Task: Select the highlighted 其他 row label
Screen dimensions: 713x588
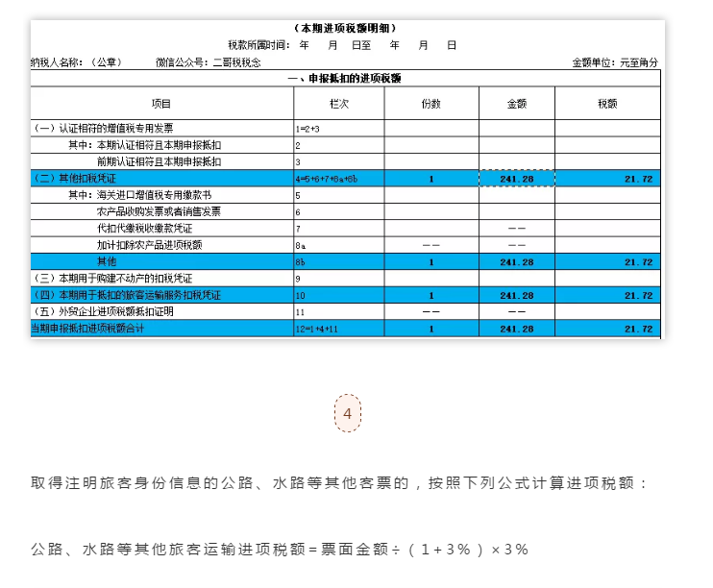Action: click(107, 261)
